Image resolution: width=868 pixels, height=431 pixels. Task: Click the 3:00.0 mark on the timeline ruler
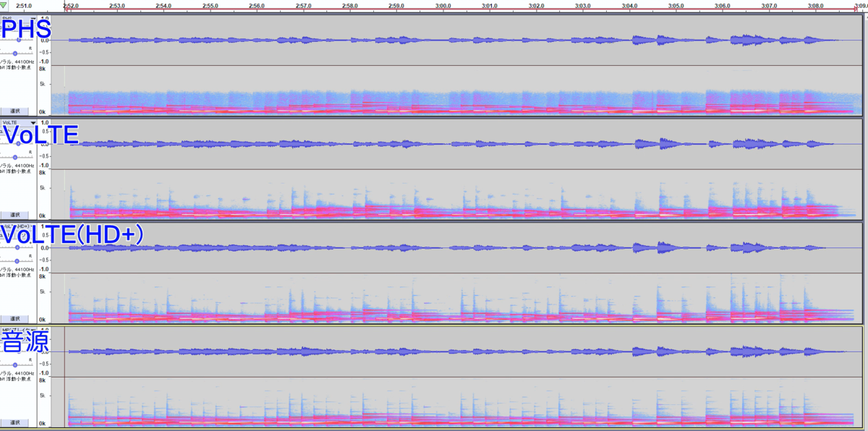point(443,6)
